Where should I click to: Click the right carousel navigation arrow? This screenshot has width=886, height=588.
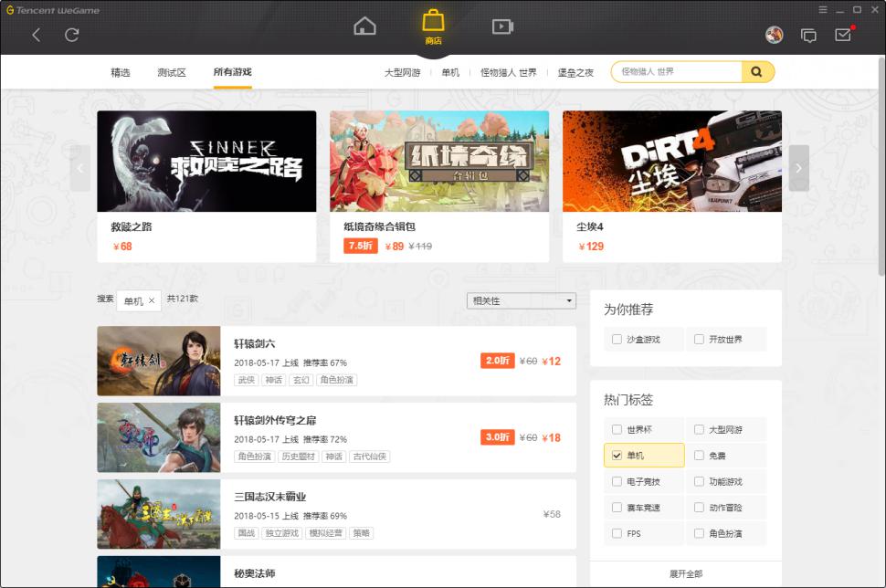(x=798, y=167)
